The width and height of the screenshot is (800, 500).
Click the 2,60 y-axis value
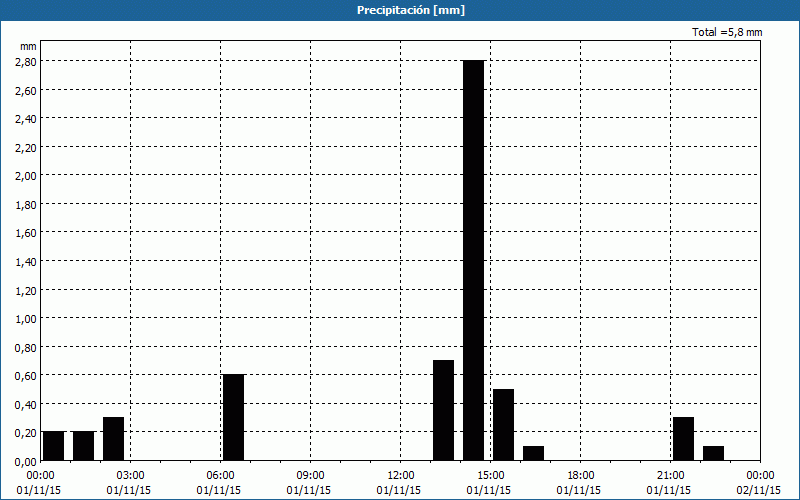[x=27, y=90]
